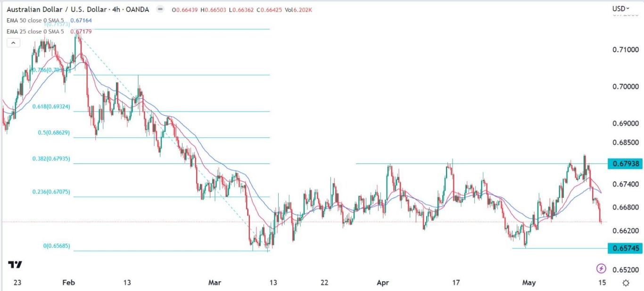Click the 0.65200 price axis label

[625, 270]
